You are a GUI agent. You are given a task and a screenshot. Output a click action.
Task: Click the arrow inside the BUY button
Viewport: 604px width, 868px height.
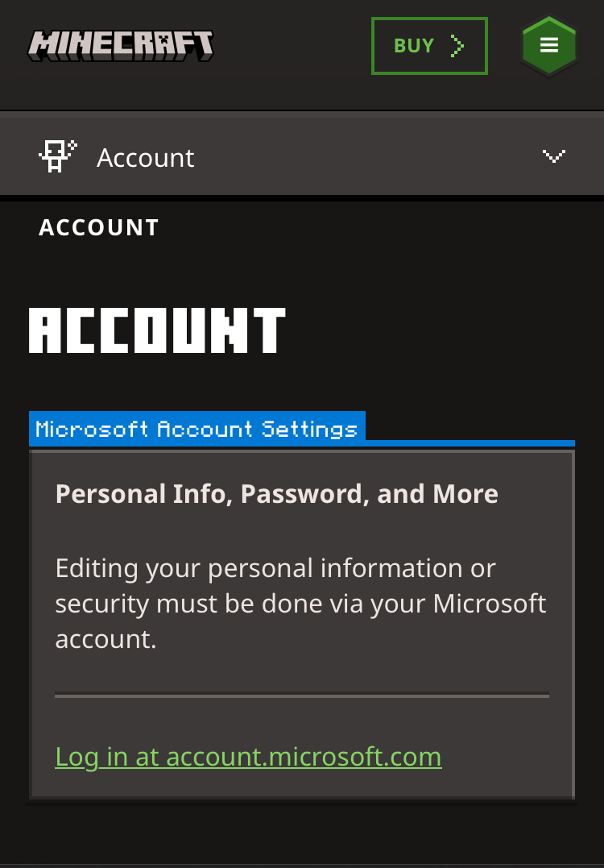(457, 46)
